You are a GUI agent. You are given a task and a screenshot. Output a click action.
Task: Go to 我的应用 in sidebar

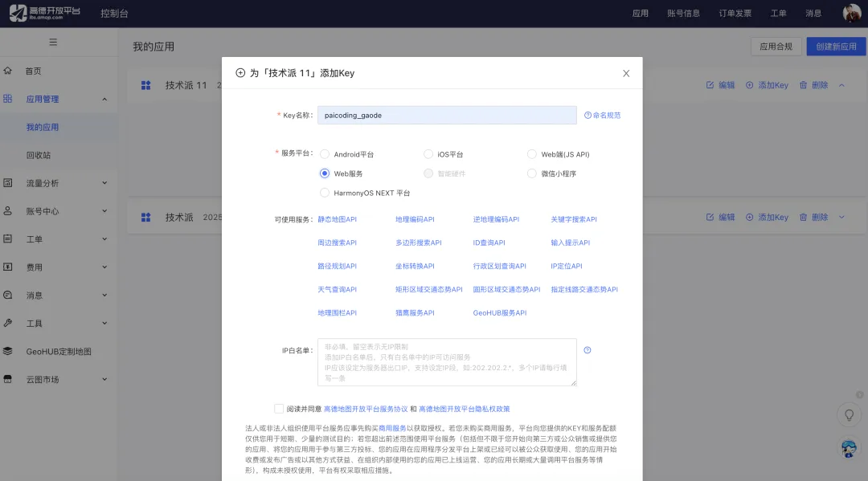pyautogui.click(x=43, y=127)
